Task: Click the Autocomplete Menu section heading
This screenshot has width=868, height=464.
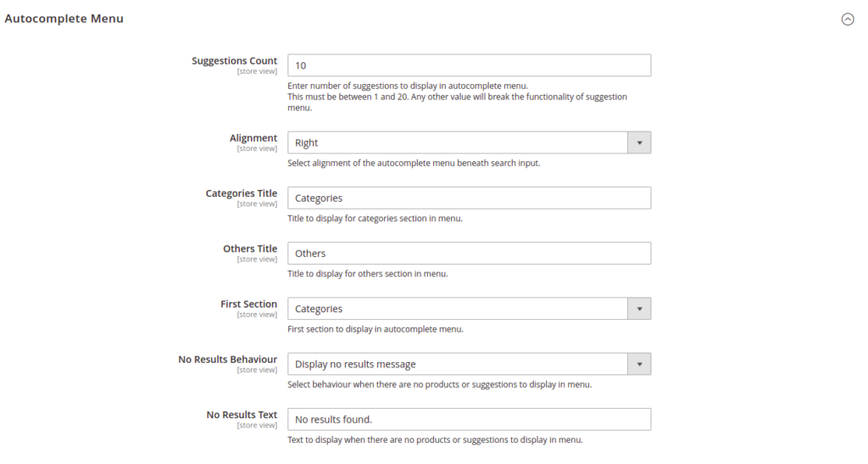Action: point(64,19)
